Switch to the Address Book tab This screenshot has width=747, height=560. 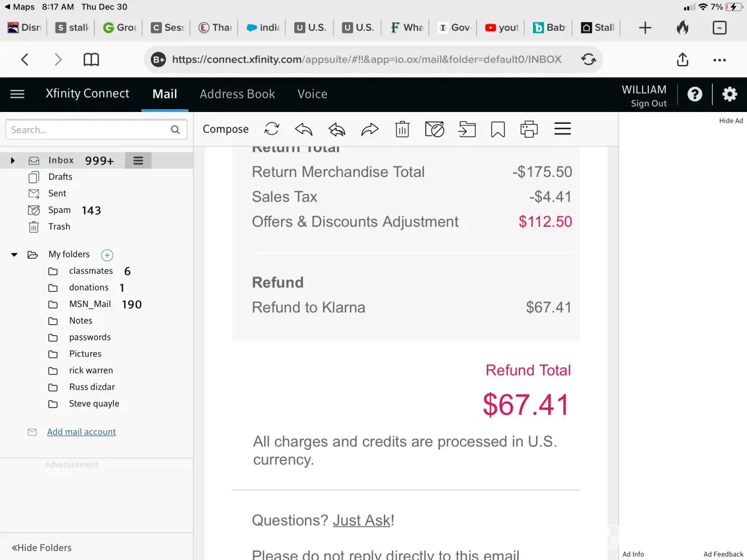237,94
